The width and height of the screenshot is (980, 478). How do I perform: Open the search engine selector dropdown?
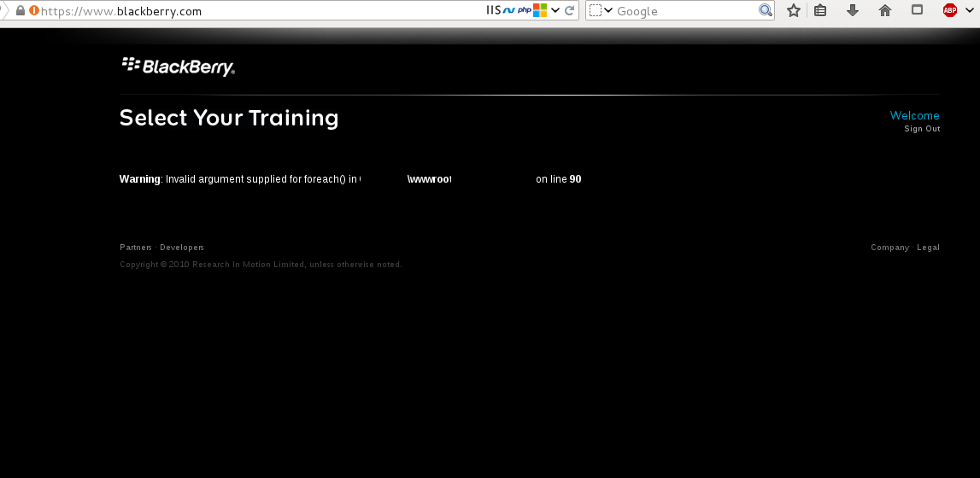pyautogui.click(x=601, y=10)
